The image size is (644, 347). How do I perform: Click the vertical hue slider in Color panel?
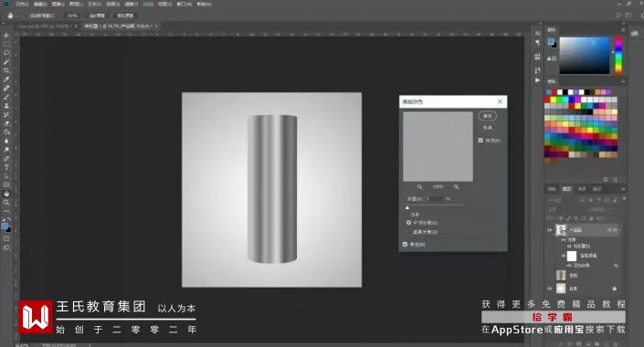[618, 55]
